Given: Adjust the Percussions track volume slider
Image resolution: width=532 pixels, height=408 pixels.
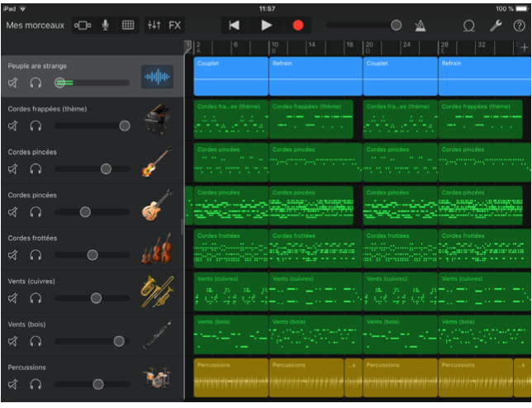Looking at the screenshot, I should (98, 384).
